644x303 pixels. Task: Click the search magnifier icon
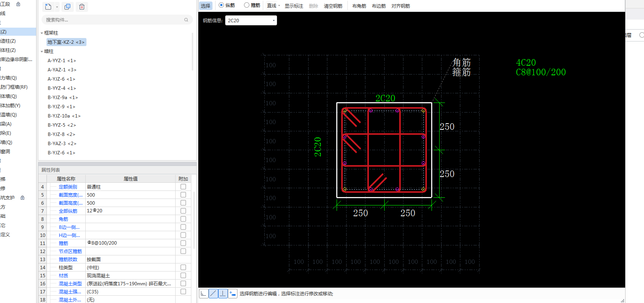click(x=186, y=20)
